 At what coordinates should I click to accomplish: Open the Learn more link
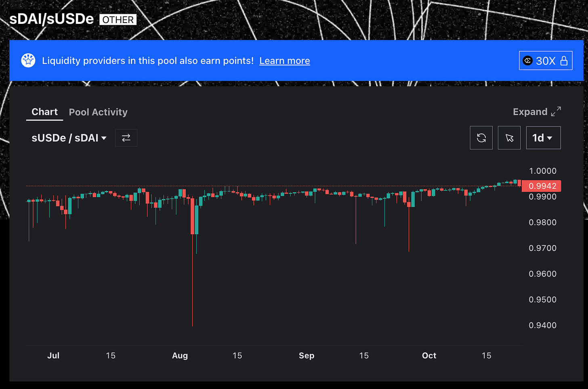click(x=285, y=61)
